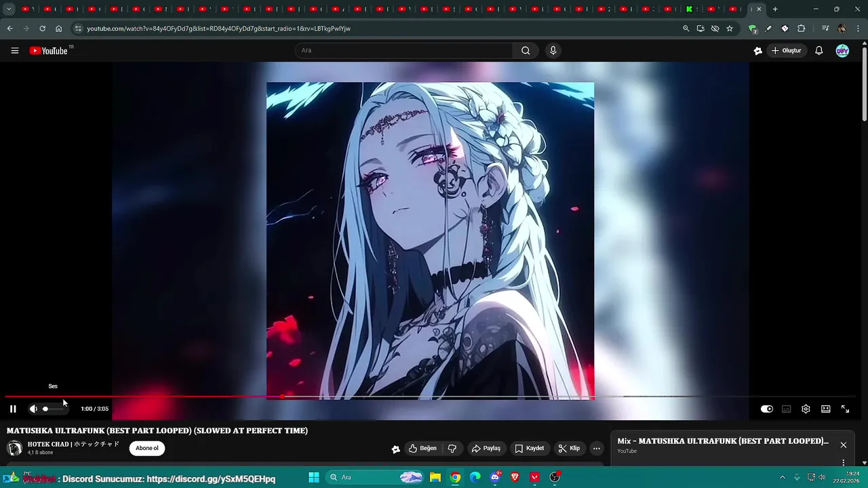The height and width of the screenshot is (488, 868).
Task: Open YouTube notifications bell
Action: point(819,51)
